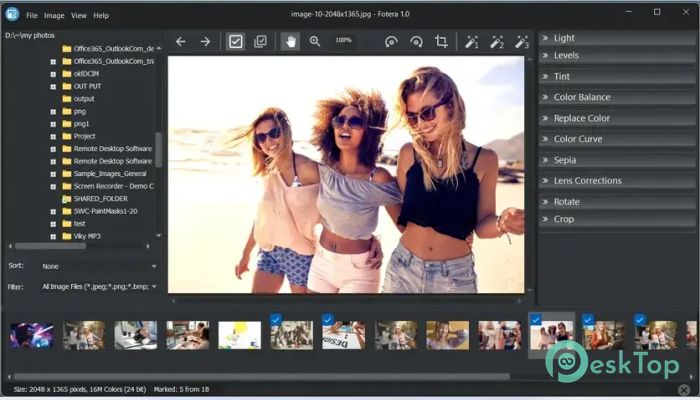Expand the png1 folder plus box
Image resolution: width=700 pixels, height=400 pixels.
tap(53, 124)
